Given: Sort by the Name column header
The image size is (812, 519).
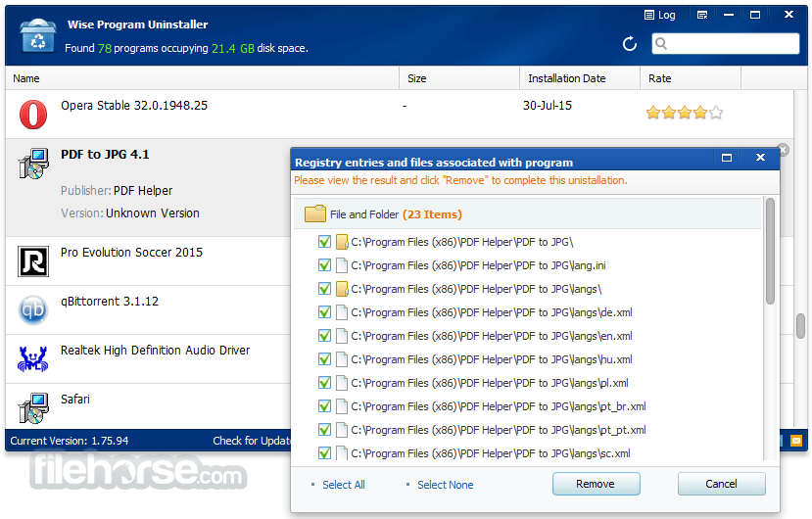Looking at the screenshot, I should (x=202, y=78).
